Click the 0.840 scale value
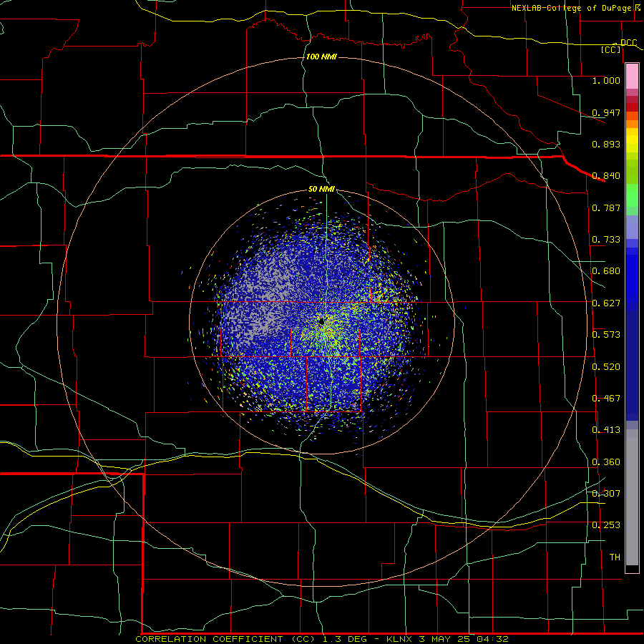 pyautogui.click(x=606, y=176)
